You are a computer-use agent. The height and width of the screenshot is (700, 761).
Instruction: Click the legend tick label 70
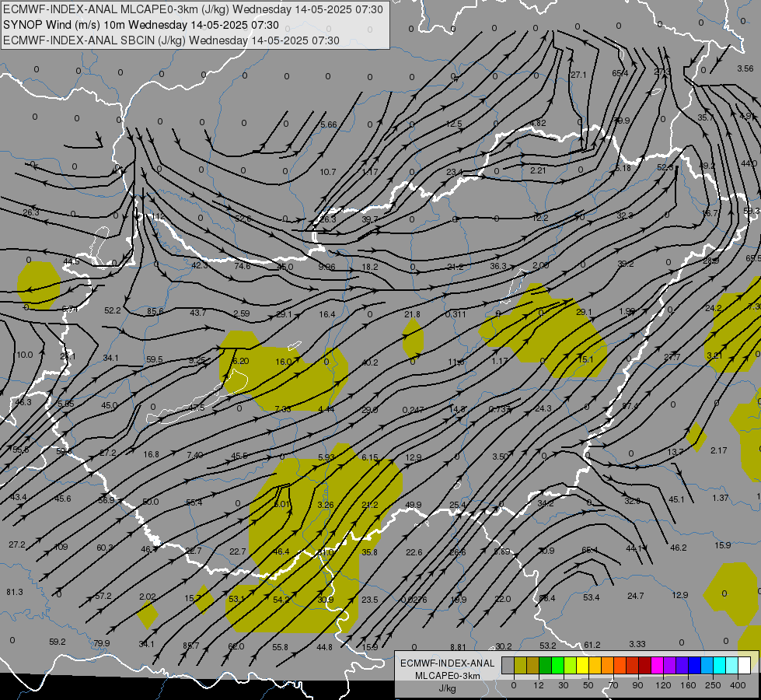pyautogui.click(x=613, y=685)
